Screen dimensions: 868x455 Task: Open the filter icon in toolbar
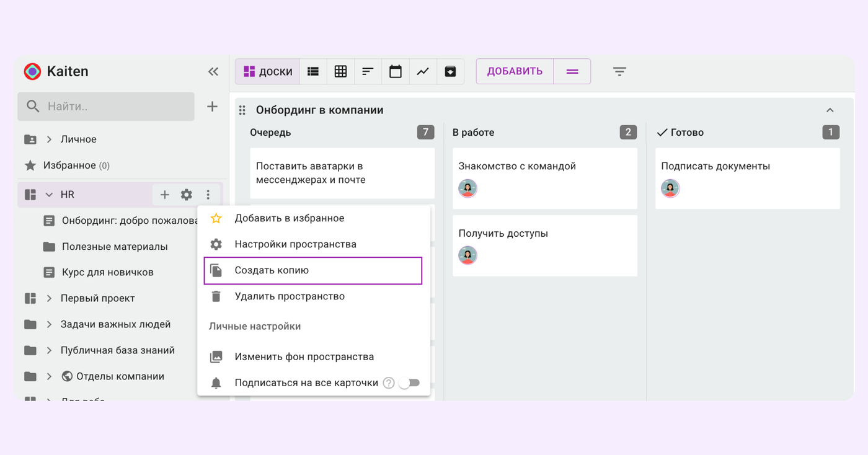[x=619, y=72]
